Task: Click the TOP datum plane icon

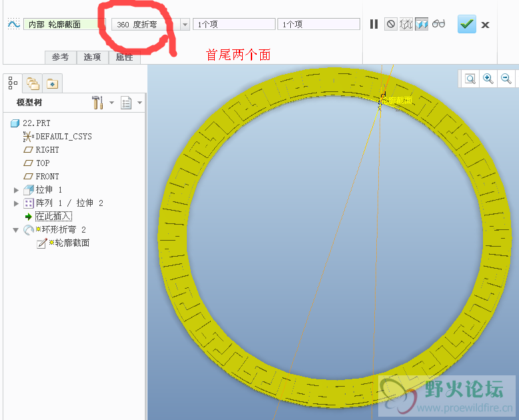Action: 29,163
